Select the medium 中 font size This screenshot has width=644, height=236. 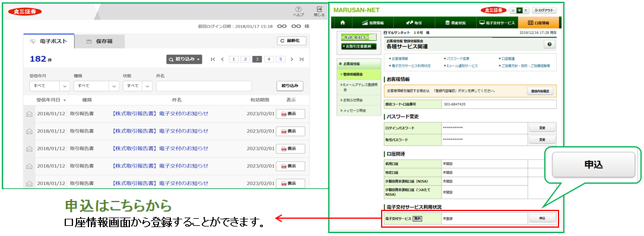[519, 10]
